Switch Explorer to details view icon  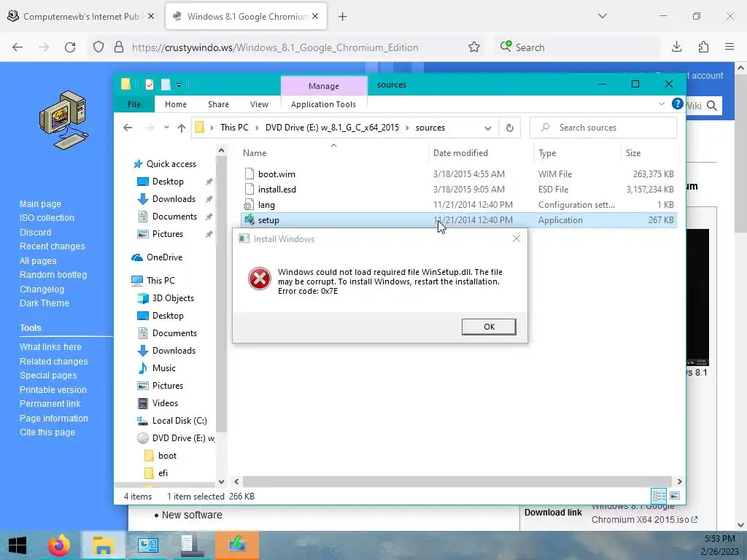pos(659,496)
